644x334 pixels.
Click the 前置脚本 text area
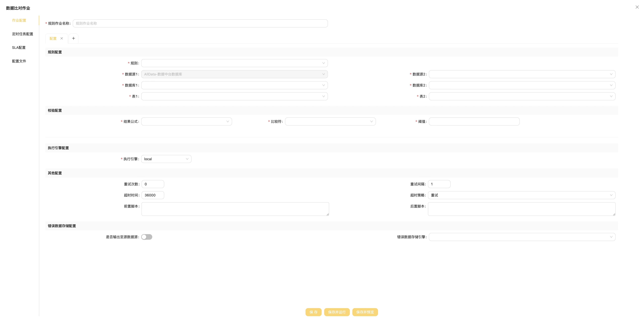click(x=235, y=209)
